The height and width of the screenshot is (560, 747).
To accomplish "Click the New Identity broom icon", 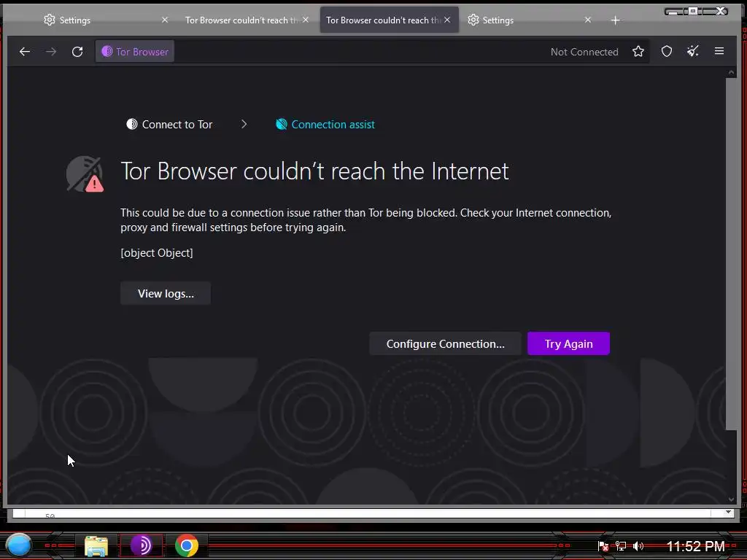I will click(693, 52).
